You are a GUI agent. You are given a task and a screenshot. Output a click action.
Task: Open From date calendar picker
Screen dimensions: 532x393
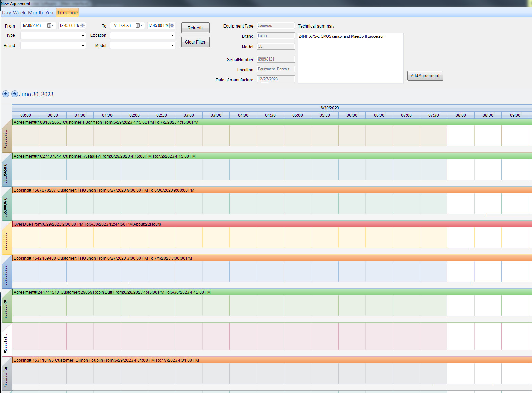click(51, 25)
